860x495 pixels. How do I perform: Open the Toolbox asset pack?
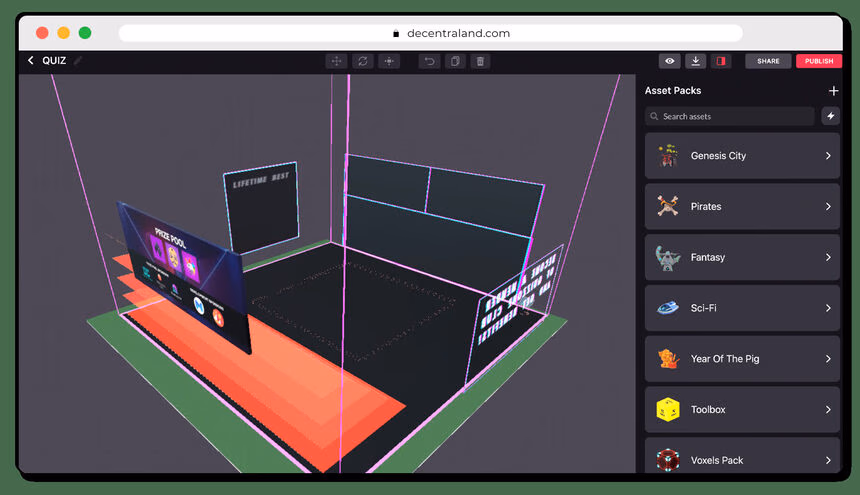tap(742, 409)
